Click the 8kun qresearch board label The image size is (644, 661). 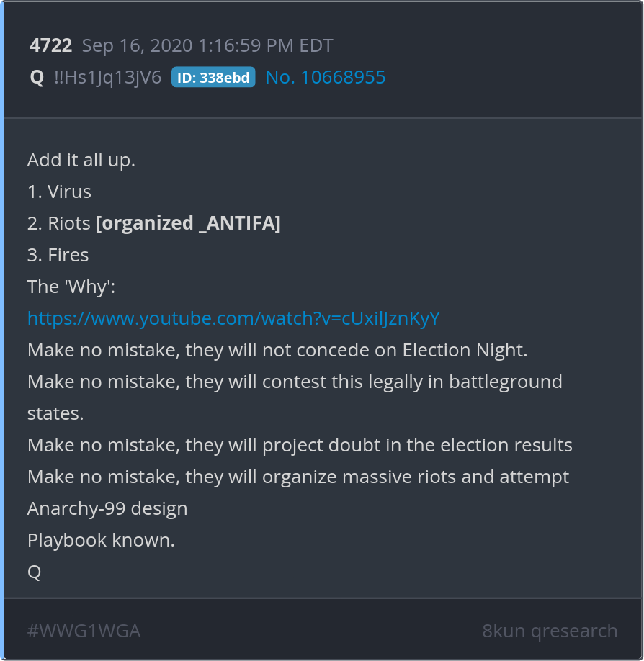(x=550, y=631)
